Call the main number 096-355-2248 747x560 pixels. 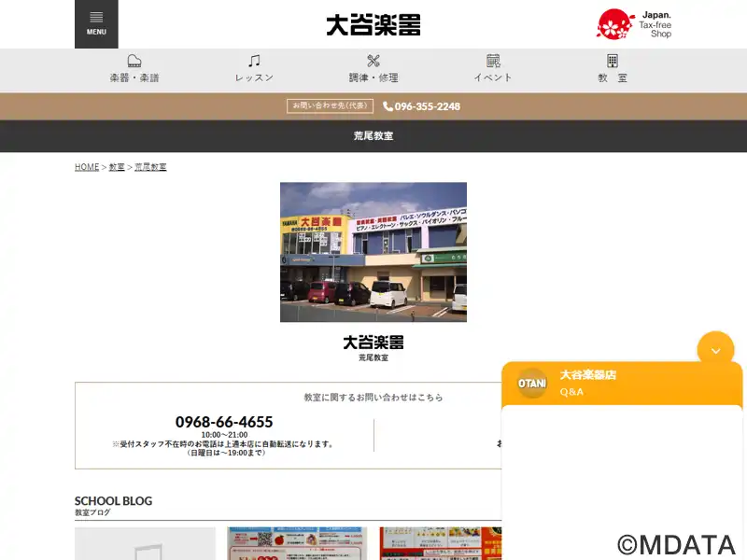428,106
